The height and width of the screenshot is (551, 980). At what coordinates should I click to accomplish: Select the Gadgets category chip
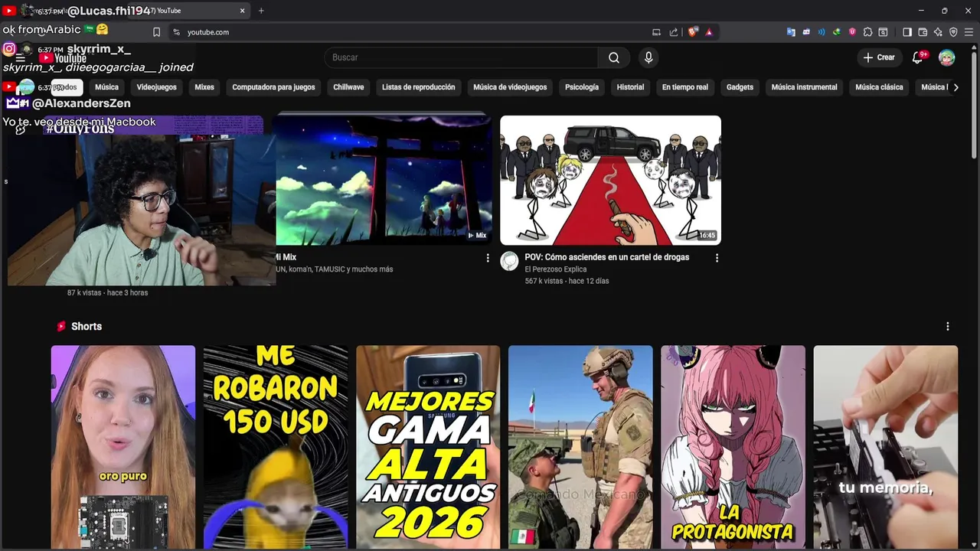coord(740,87)
